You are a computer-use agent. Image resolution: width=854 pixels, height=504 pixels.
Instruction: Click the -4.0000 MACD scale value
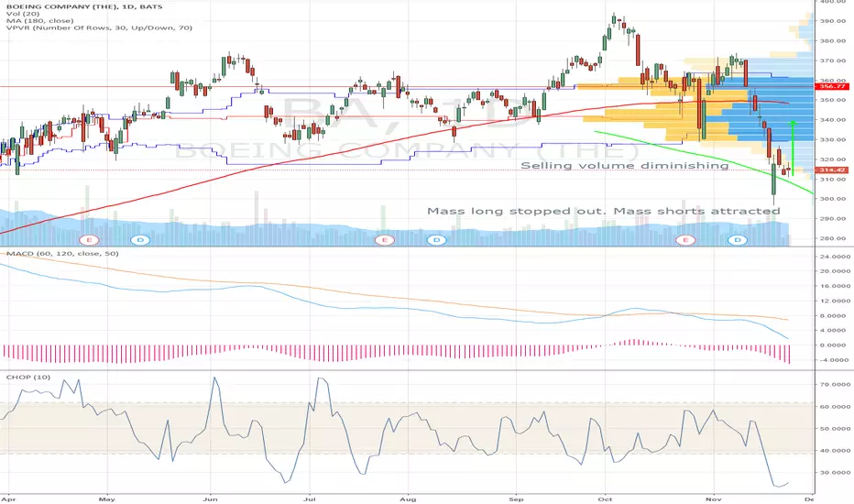click(835, 359)
